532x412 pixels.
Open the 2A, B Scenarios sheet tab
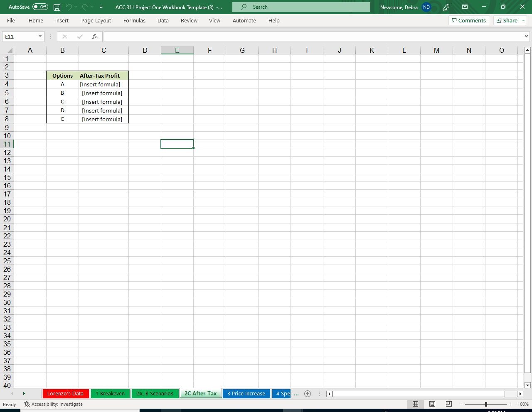155,393
